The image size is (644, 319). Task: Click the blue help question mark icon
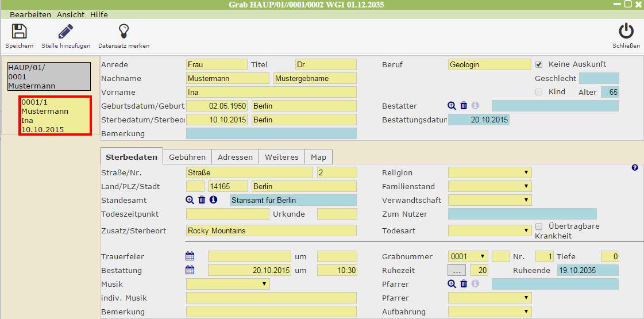pos(635,168)
